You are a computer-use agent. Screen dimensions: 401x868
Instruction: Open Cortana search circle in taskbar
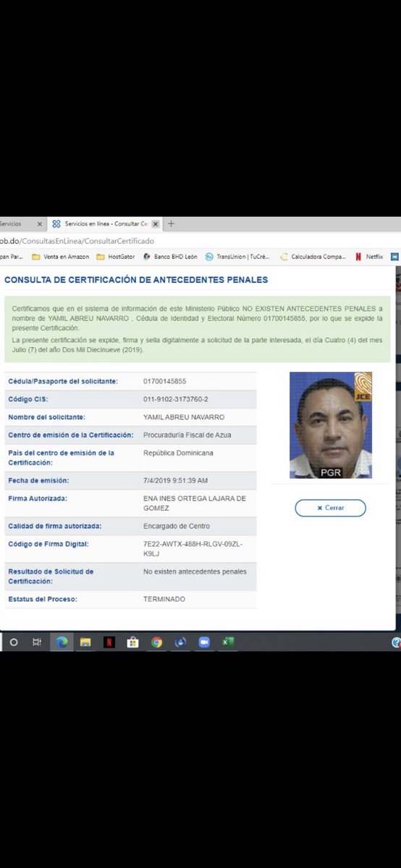tap(14, 642)
